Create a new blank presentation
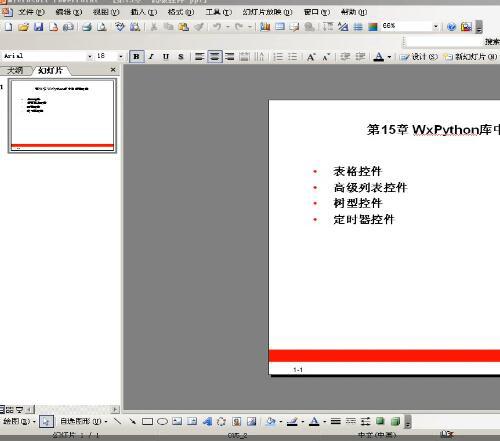This screenshot has height=441, width=500. click(x=8, y=27)
